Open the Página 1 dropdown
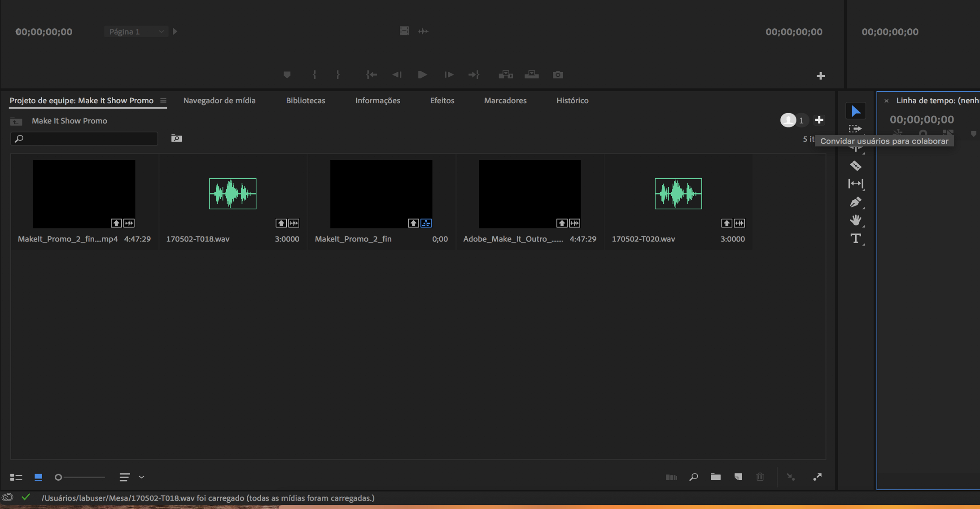 (x=136, y=31)
